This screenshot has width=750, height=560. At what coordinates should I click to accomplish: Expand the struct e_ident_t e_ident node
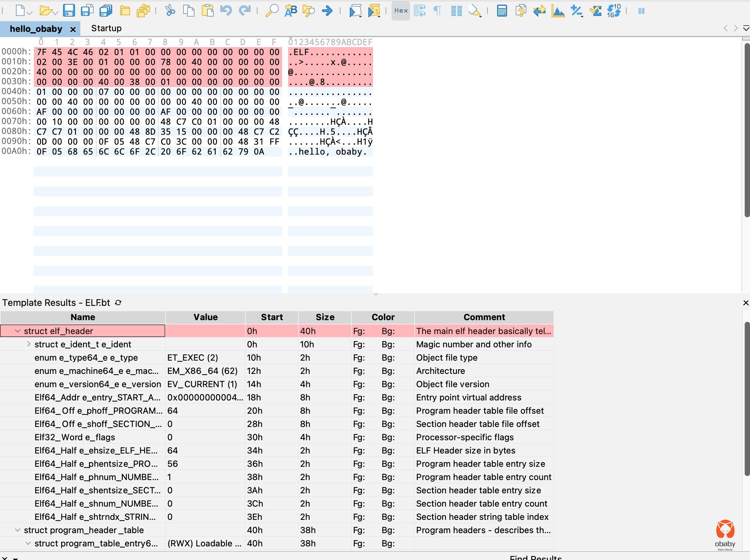click(29, 344)
